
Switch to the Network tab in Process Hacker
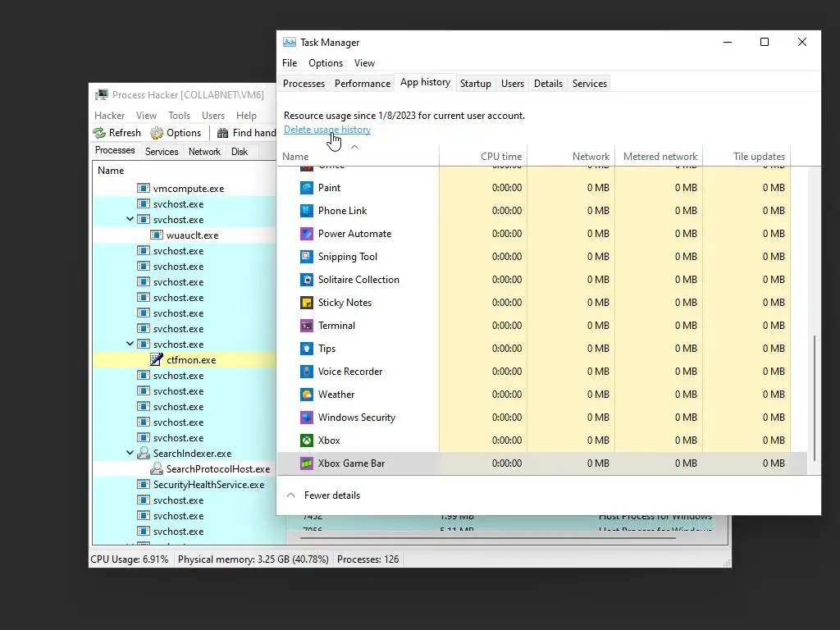point(204,152)
